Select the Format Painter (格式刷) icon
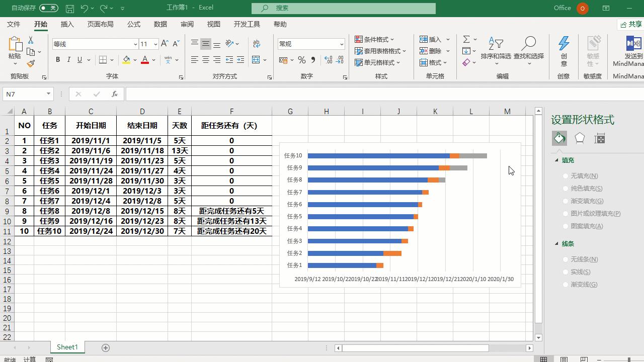This screenshot has height=362, width=644. [30, 63]
